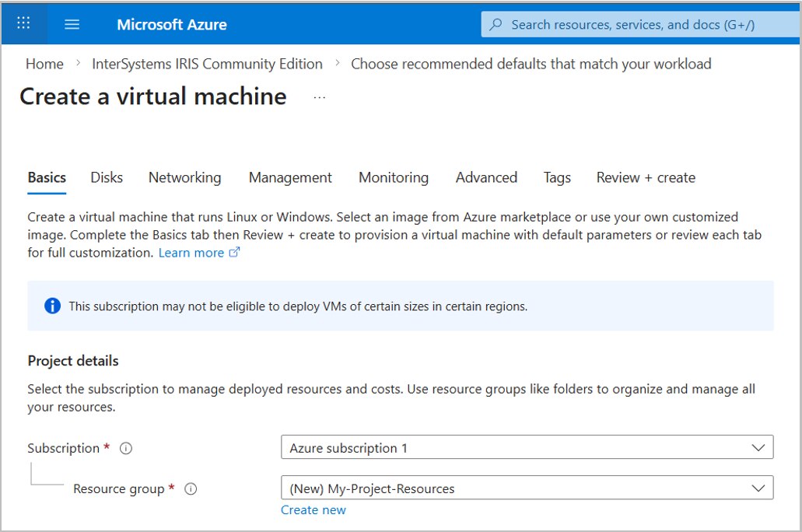The image size is (802, 532).
Task: Open the Review + create tab
Action: (x=645, y=177)
